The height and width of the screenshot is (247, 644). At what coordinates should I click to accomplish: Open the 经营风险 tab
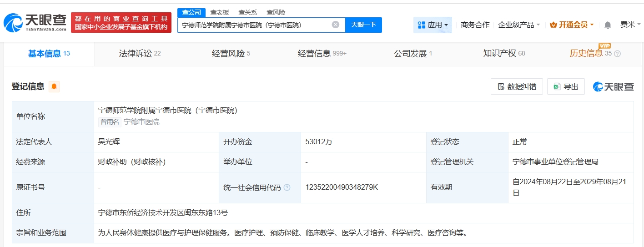(x=231, y=54)
